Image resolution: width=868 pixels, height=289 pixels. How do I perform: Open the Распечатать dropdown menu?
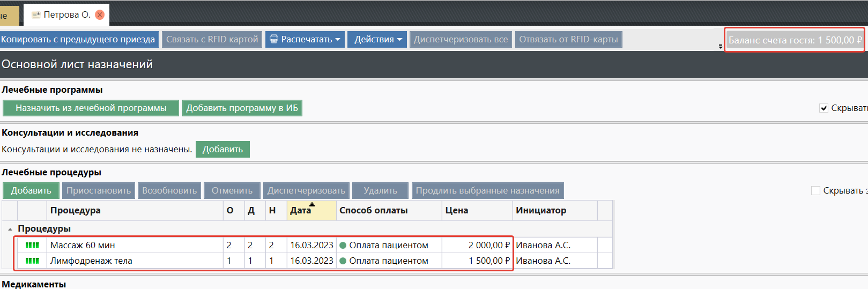pyautogui.click(x=305, y=39)
